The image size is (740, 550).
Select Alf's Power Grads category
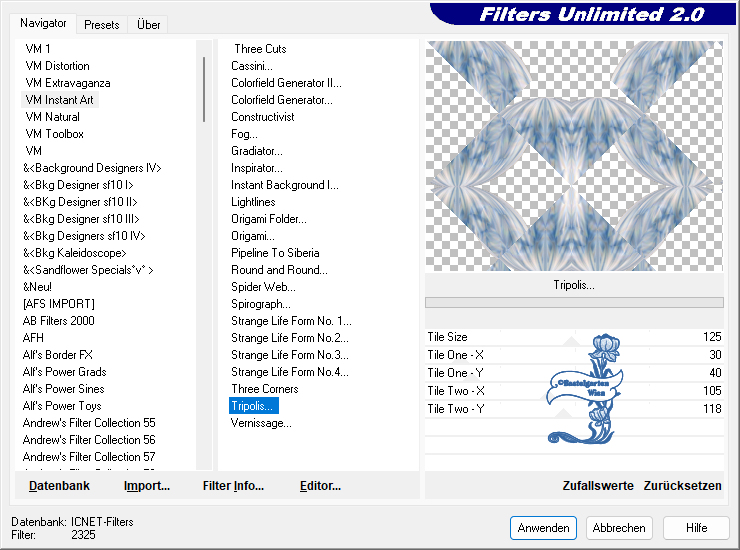pyautogui.click(x=65, y=372)
